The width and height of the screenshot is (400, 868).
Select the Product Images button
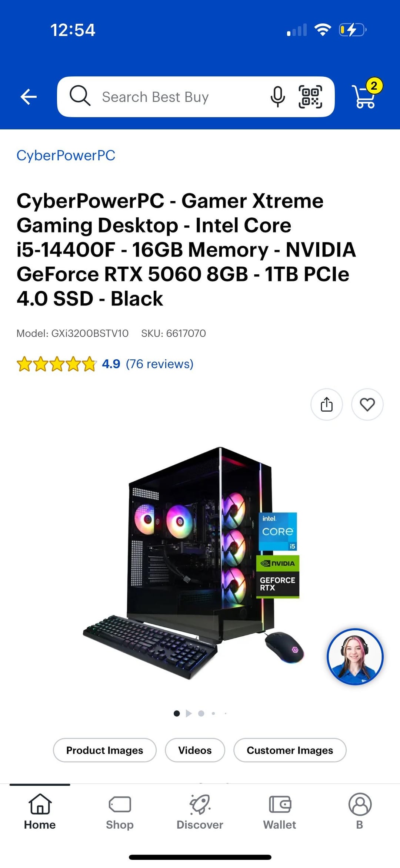pyautogui.click(x=105, y=750)
